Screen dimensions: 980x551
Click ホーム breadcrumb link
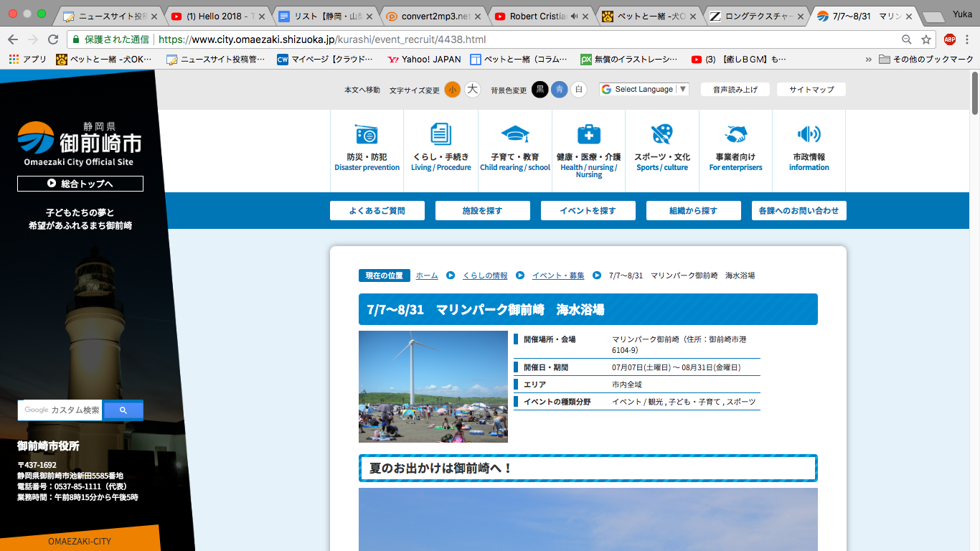coord(427,275)
